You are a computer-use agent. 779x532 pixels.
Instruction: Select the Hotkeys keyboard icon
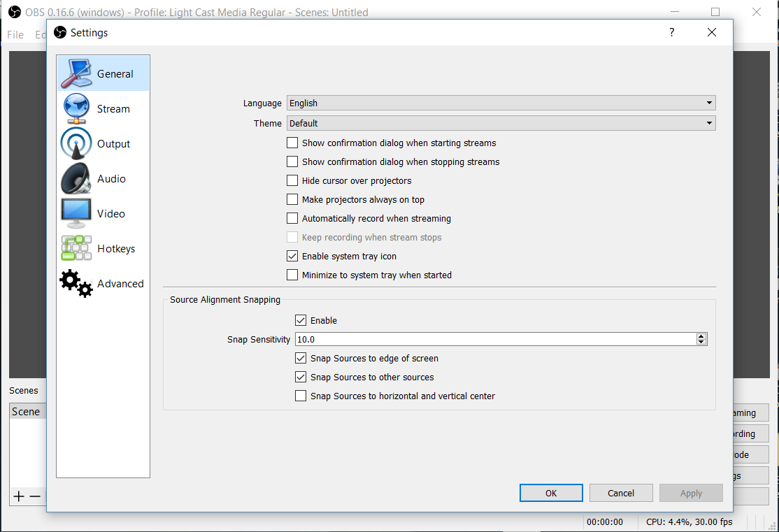(x=76, y=248)
